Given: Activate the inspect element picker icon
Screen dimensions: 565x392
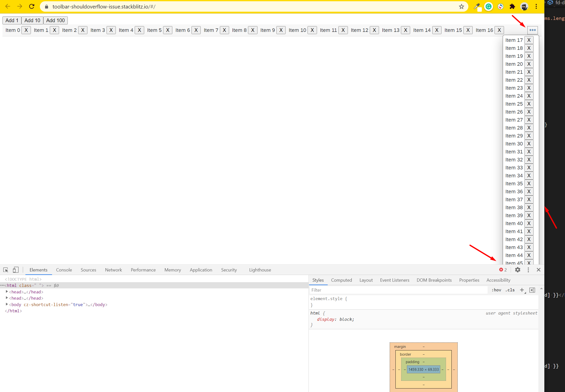Looking at the screenshot, I should (x=6, y=270).
